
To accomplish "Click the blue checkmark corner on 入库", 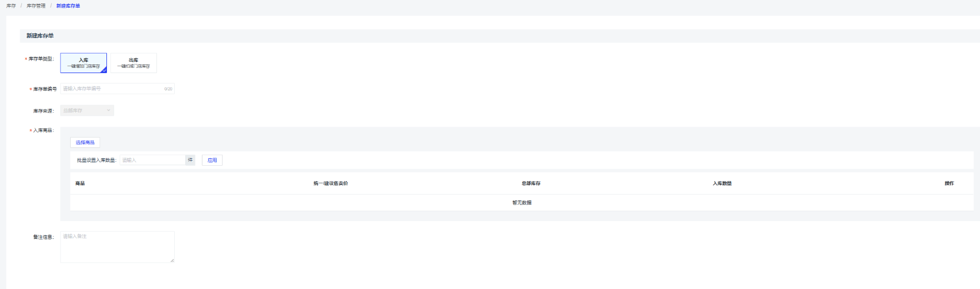I will coord(104,70).
